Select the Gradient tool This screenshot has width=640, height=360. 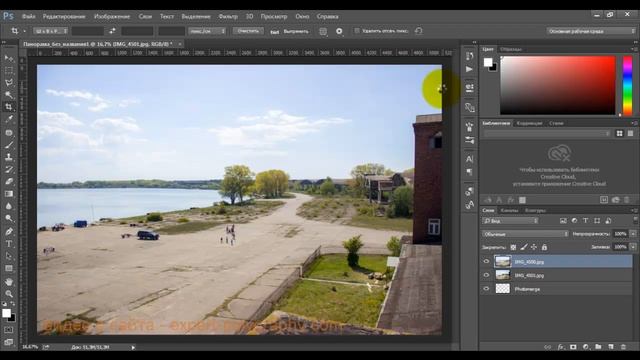click(9, 194)
